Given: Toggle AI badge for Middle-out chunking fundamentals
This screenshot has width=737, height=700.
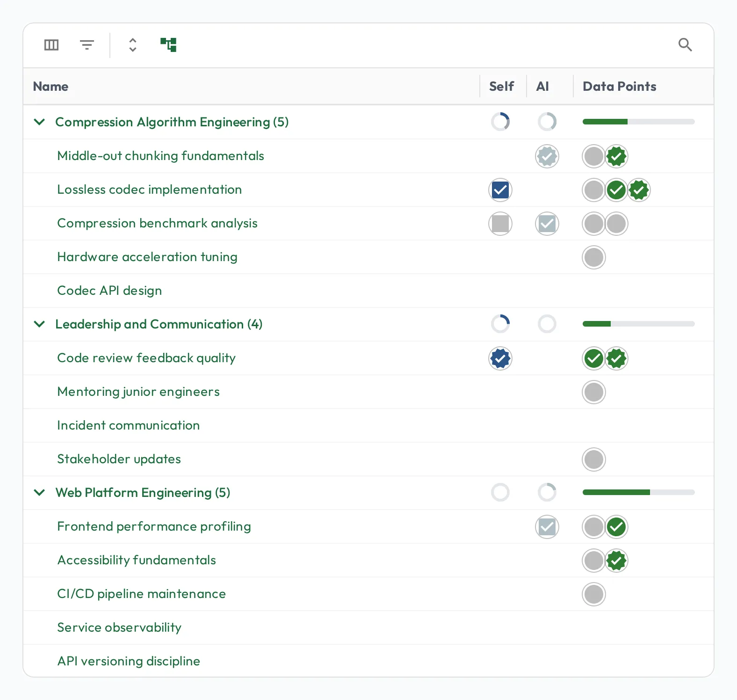Looking at the screenshot, I should pyautogui.click(x=547, y=156).
